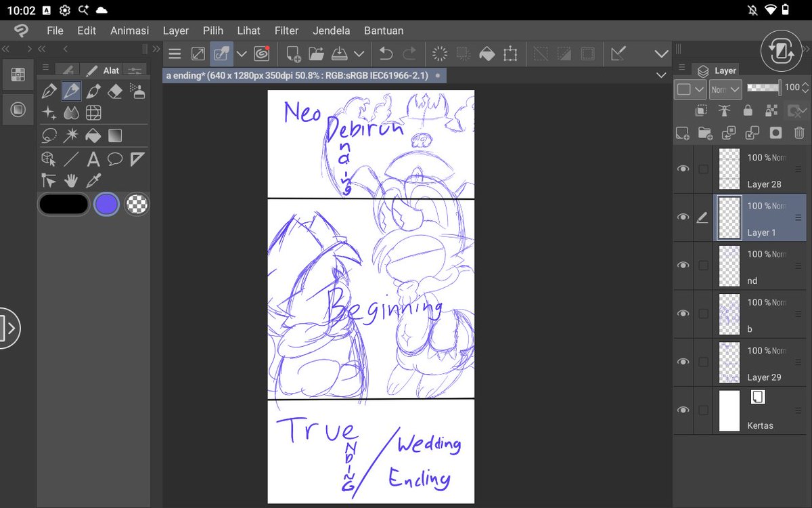Open the Quick Access grid panel
The width and height of the screenshot is (812, 508).
click(18, 75)
